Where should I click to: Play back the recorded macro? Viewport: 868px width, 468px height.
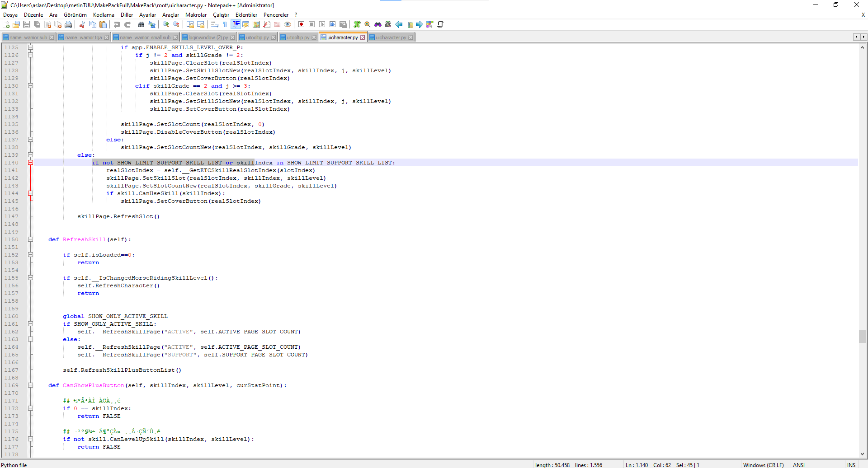point(322,24)
